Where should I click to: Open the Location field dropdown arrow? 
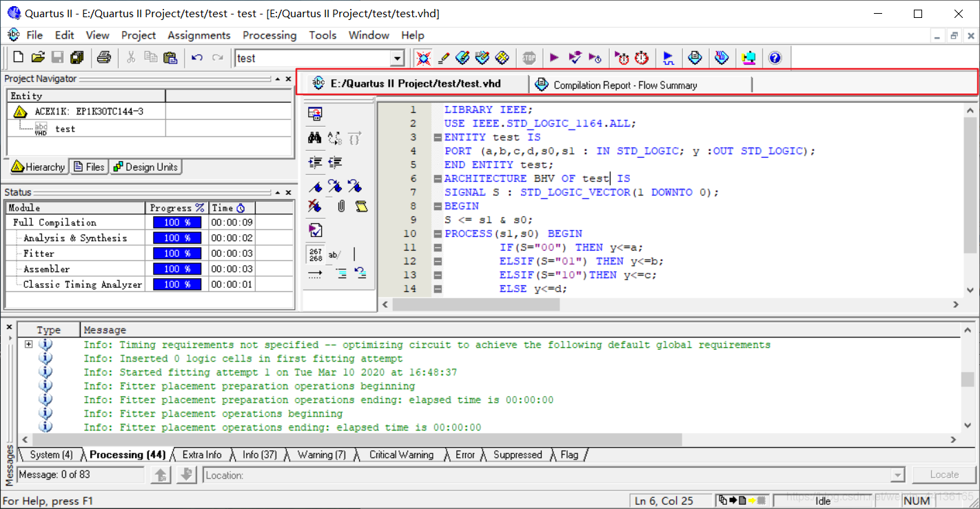tap(897, 475)
